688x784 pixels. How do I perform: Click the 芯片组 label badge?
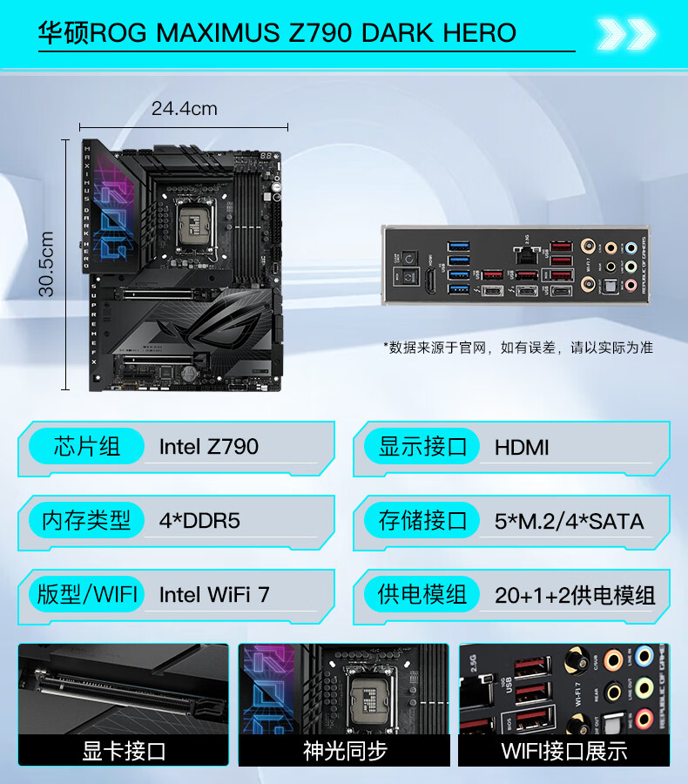86,446
